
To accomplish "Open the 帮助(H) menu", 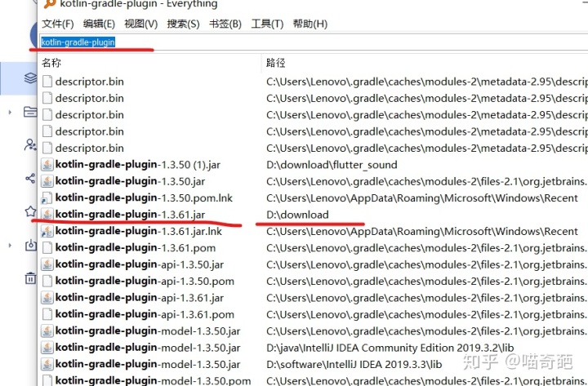I will pyautogui.click(x=310, y=24).
